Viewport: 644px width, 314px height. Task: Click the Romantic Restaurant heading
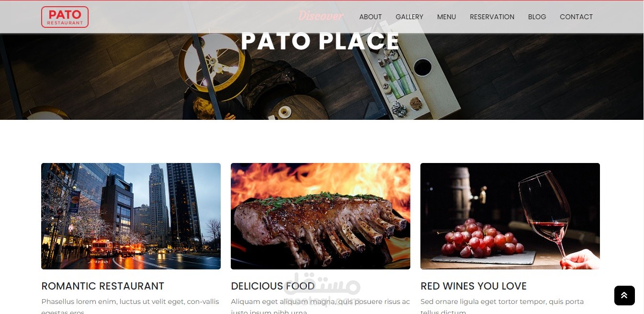coord(103,286)
